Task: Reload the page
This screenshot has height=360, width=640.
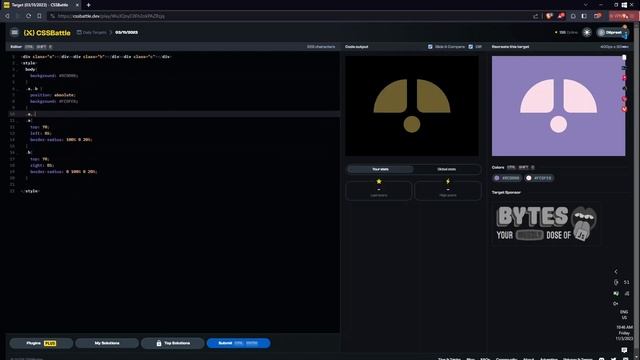Action: tap(29, 16)
